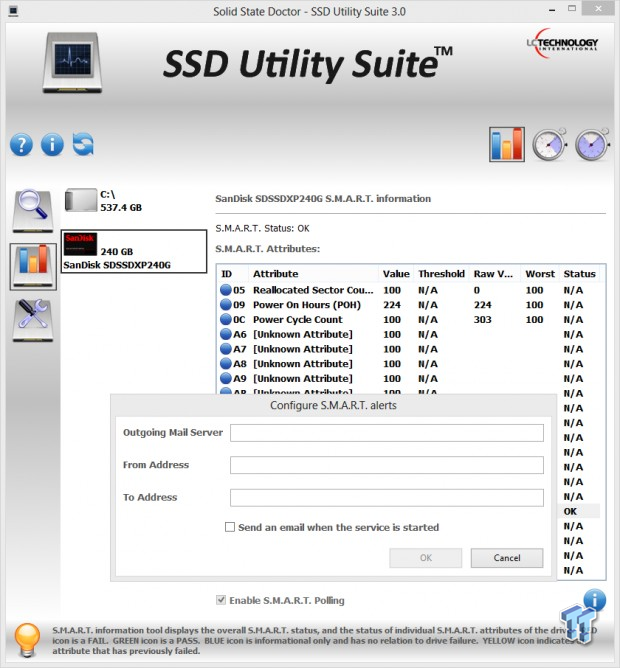Click the light bulb tip icon
This screenshot has height=668, width=620.
[27, 640]
